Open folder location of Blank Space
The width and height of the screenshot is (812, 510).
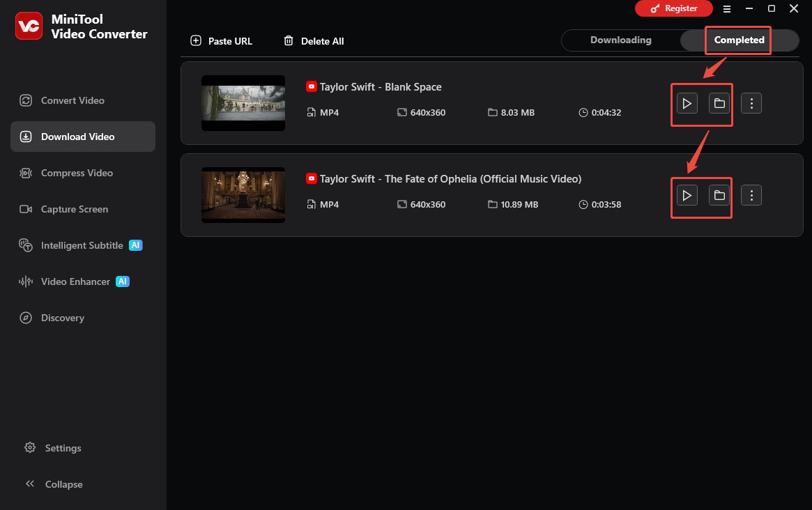tap(719, 104)
